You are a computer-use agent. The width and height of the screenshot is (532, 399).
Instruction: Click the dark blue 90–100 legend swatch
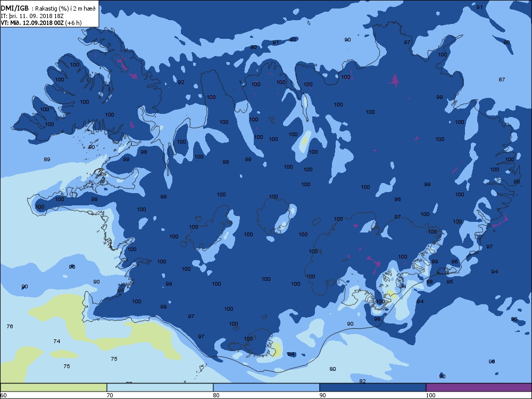point(372,387)
